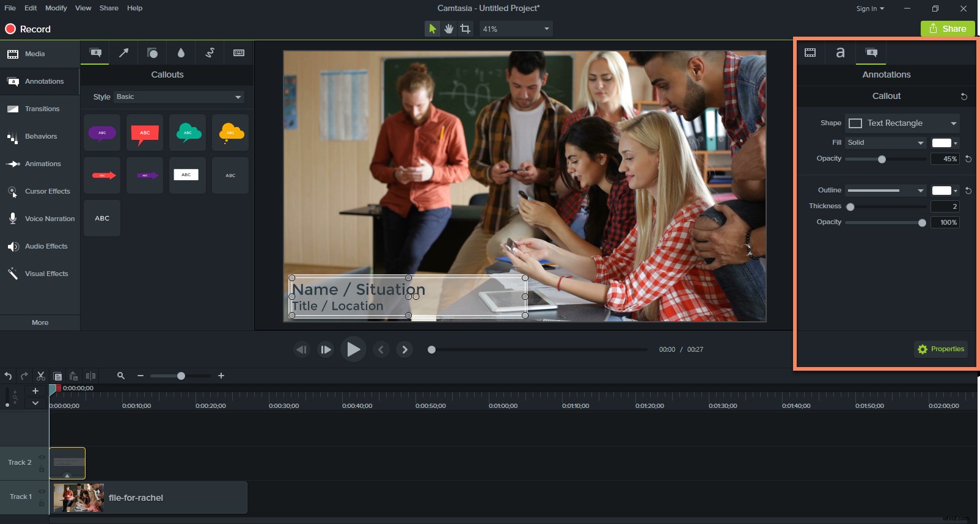Image resolution: width=980 pixels, height=524 pixels.
Task: Click the green Share button
Action: (948, 29)
